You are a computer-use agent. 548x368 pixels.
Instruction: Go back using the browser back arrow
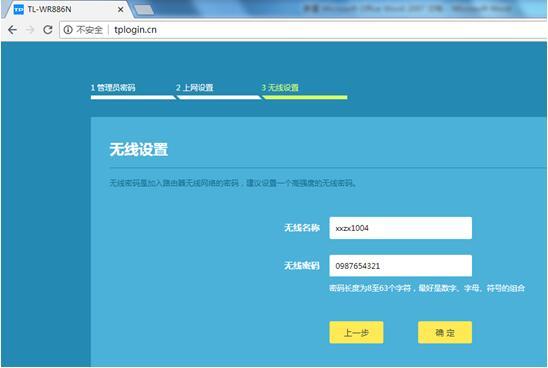click(13, 30)
